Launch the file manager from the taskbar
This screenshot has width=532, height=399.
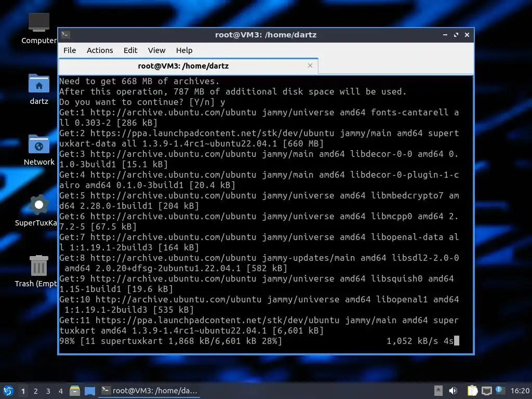click(75, 391)
